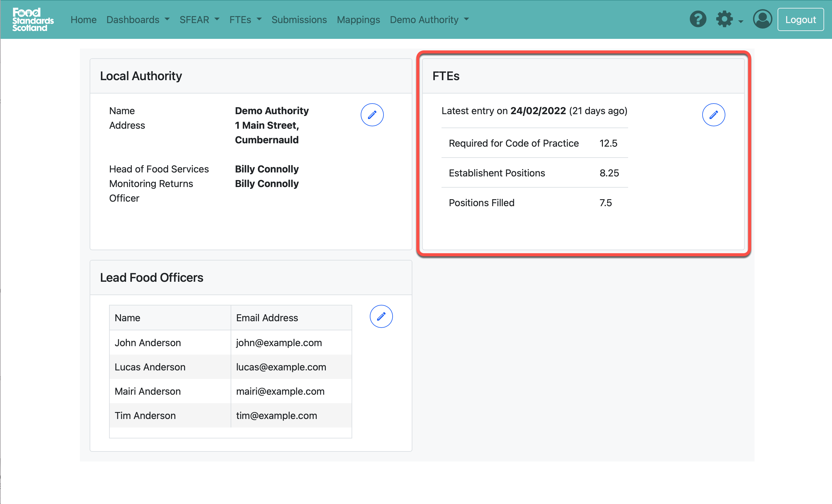This screenshot has height=504, width=832.
Task: Open the Mappings page
Action: pos(358,19)
